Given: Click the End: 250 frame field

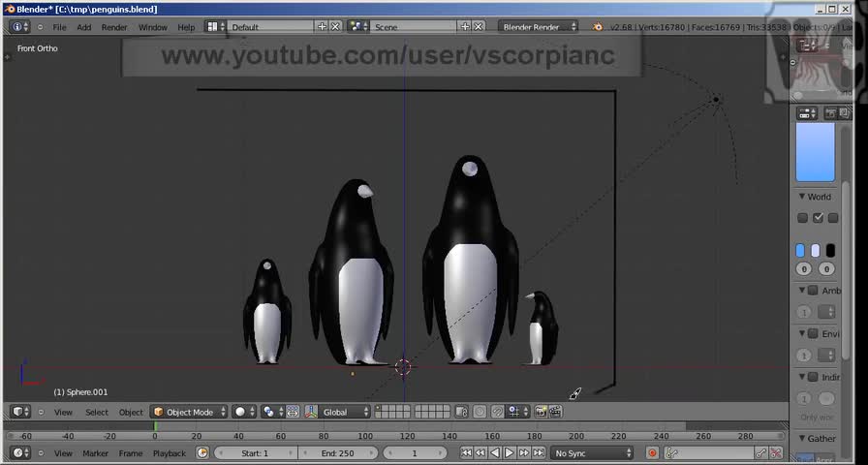Looking at the screenshot, I should coord(338,452).
